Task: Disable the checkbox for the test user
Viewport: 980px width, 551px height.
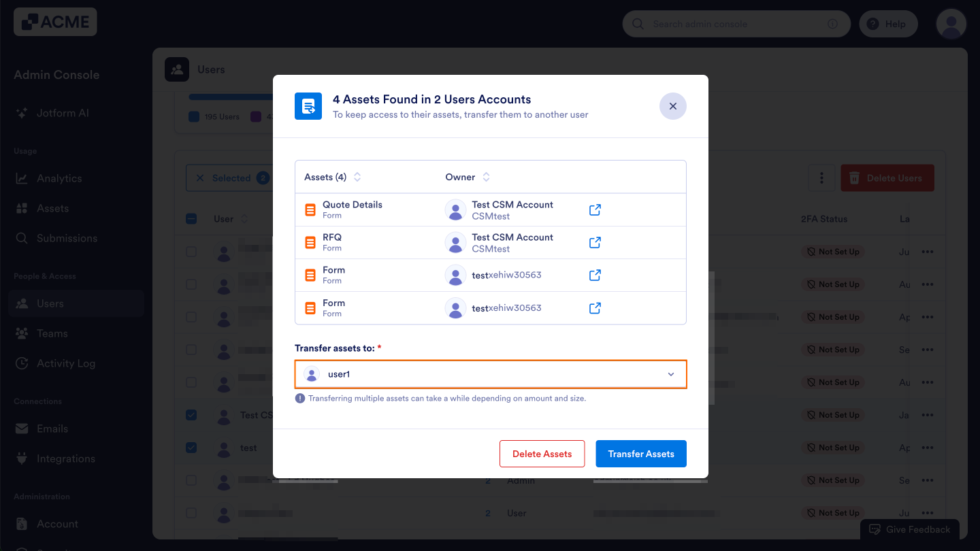Action: tap(191, 448)
